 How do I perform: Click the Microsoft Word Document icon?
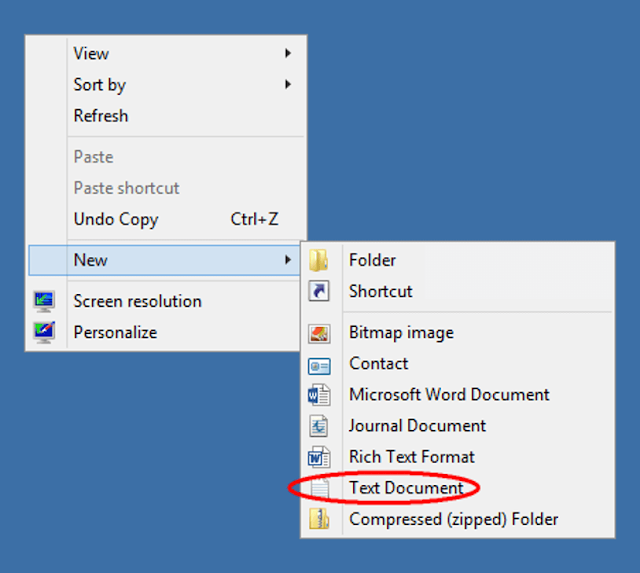click(x=319, y=395)
